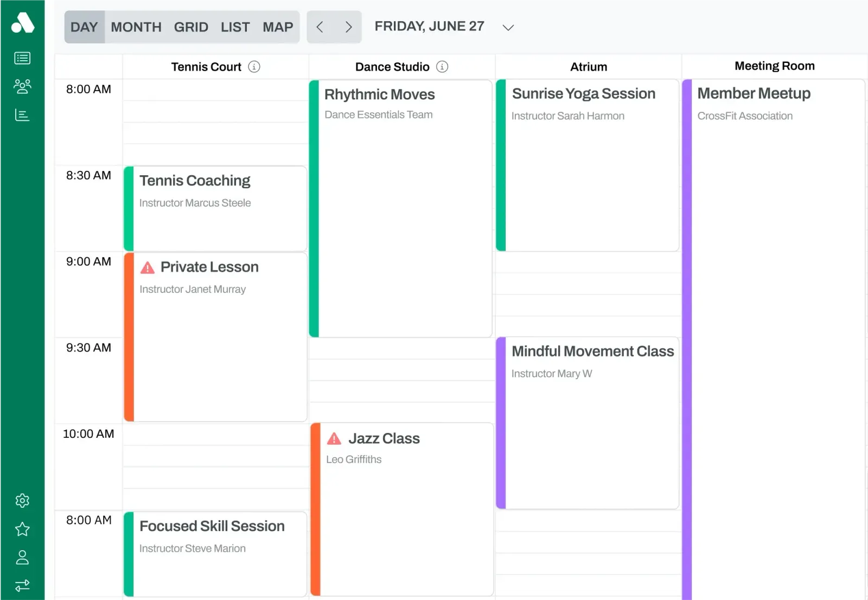Select the members group icon in sidebar
This screenshot has height=600, width=868.
[x=22, y=86]
